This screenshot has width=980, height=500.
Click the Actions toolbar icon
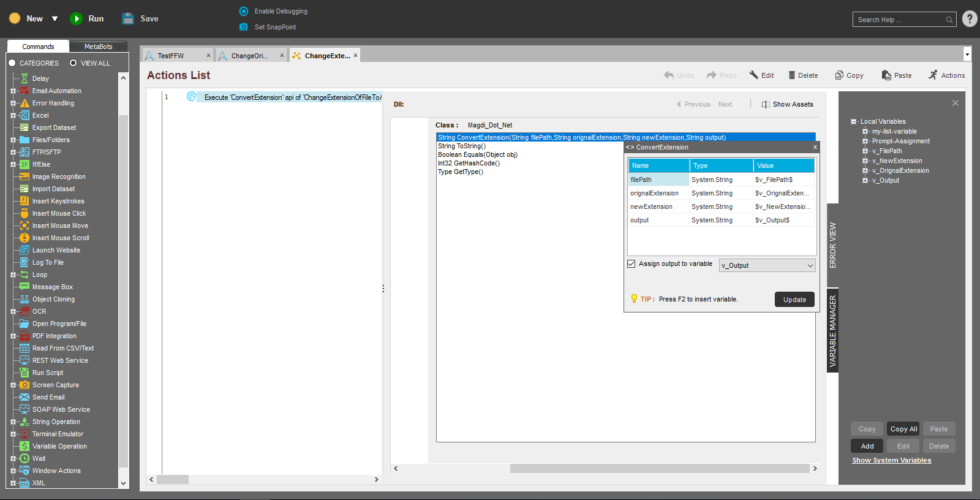(933, 75)
